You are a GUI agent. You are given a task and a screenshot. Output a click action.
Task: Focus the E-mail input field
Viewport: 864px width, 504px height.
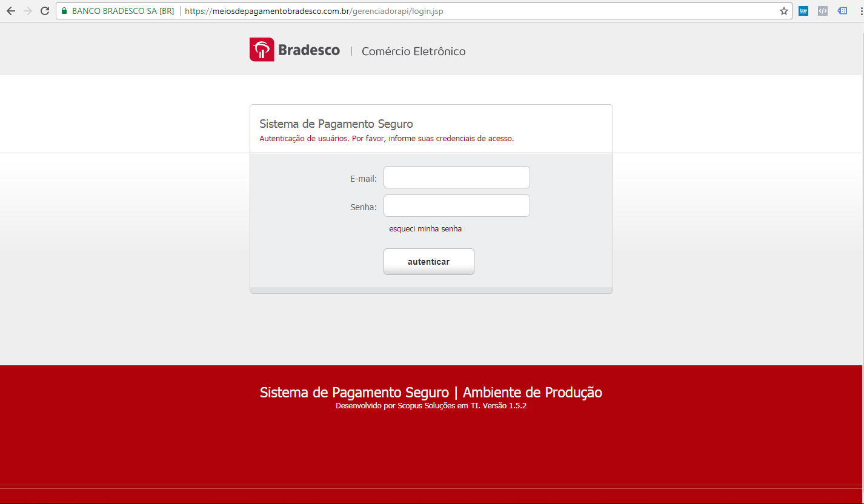(x=457, y=177)
